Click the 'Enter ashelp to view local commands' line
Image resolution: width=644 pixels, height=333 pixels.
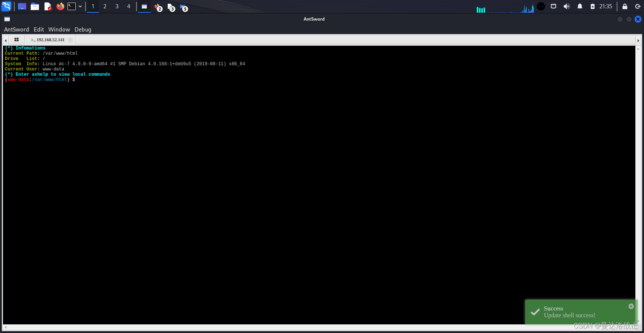(58, 75)
